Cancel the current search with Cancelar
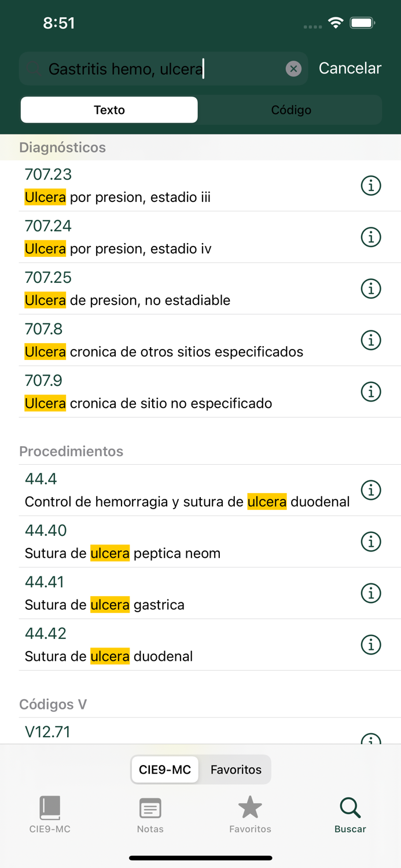401x868 pixels. coord(350,68)
